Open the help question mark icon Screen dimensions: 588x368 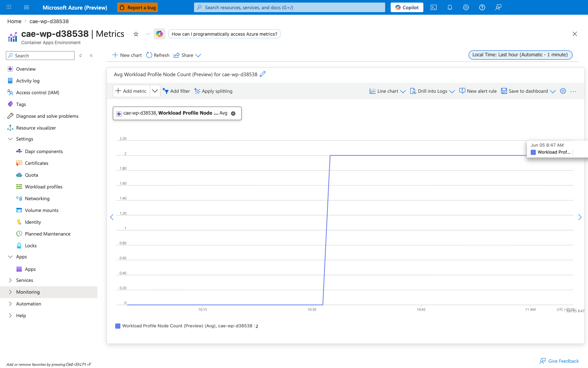click(x=482, y=7)
